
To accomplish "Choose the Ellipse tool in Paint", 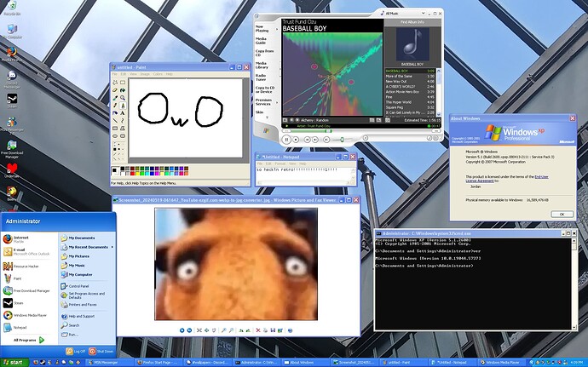I will point(115,135).
